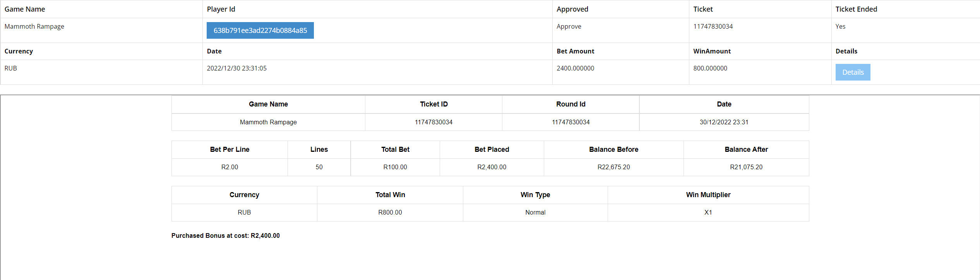Click the Approve status text
This screenshot has height=280, width=980.
point(569,26)
